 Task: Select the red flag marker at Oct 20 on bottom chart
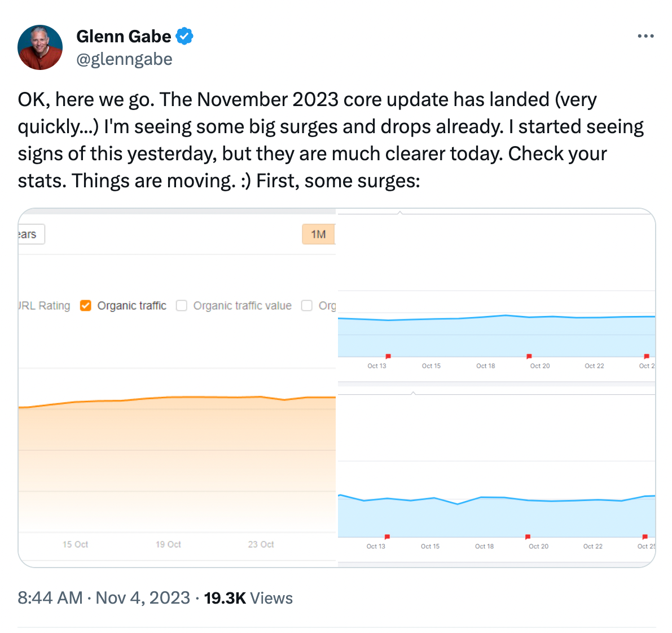(528, 537)
